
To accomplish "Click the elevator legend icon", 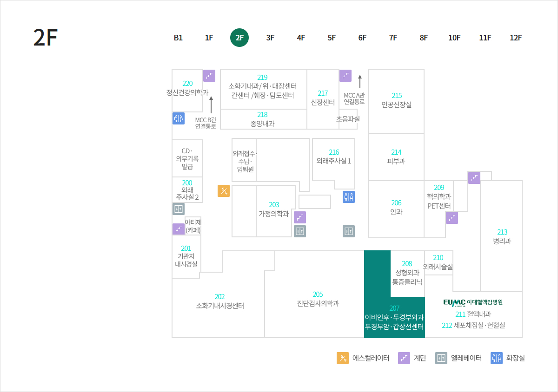I will (441, 358).
